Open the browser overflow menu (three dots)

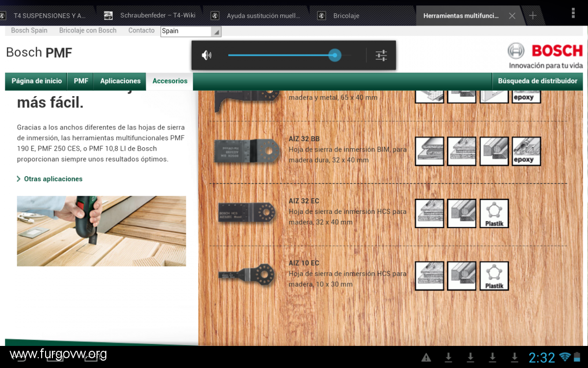pyautogui.click(x=573, y=13)
